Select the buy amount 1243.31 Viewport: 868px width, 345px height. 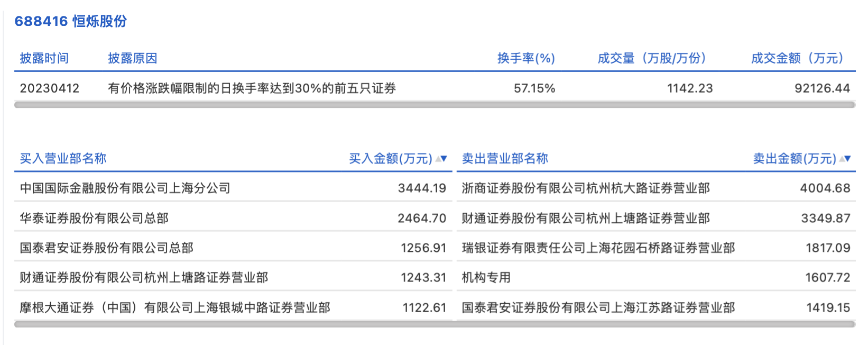click(423, 277)
